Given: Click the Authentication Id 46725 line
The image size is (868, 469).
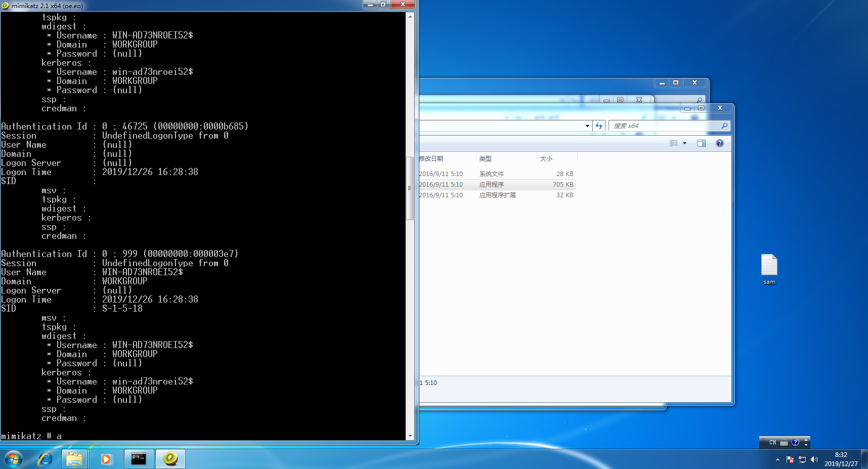Looking at the screenshot, I should (x=124, y=126).
